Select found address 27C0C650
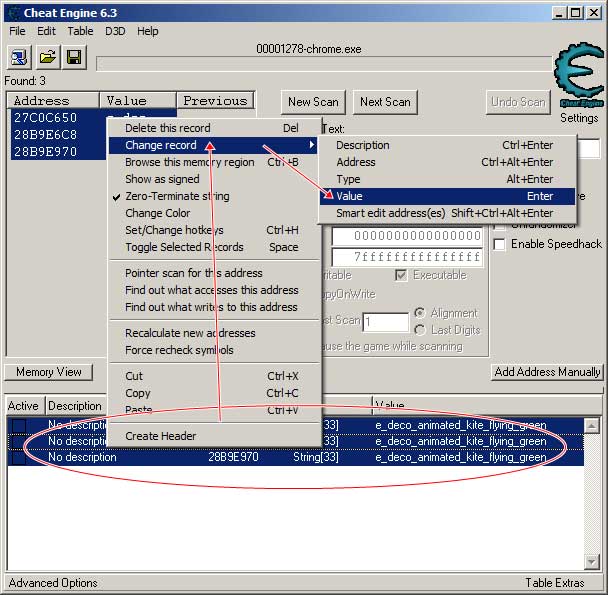Viewport: 608px width, 595px height. coord(45,118)
